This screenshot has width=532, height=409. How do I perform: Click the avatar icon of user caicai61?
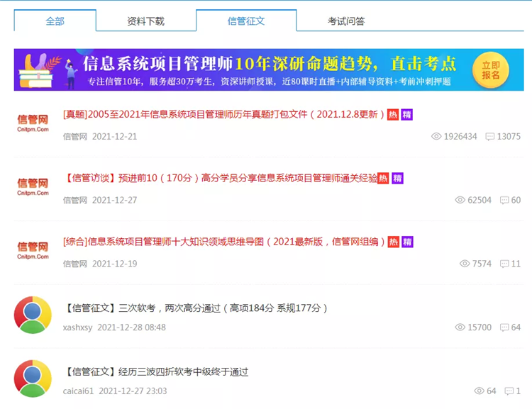point(33,379)
